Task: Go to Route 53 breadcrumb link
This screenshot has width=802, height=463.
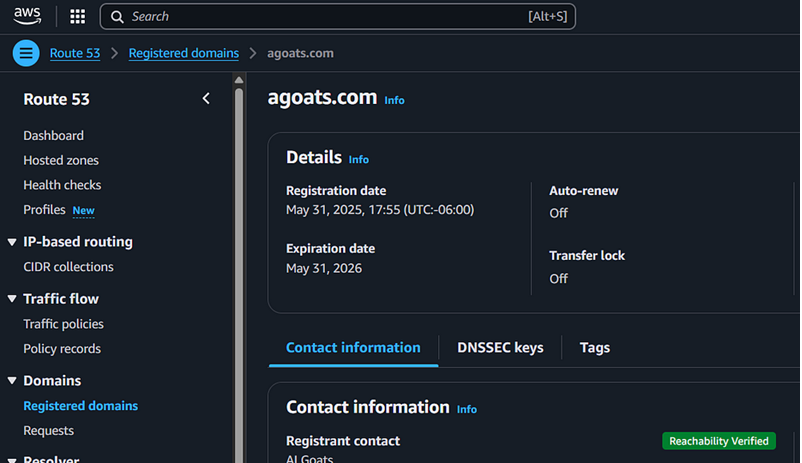Action: point(75,53)
